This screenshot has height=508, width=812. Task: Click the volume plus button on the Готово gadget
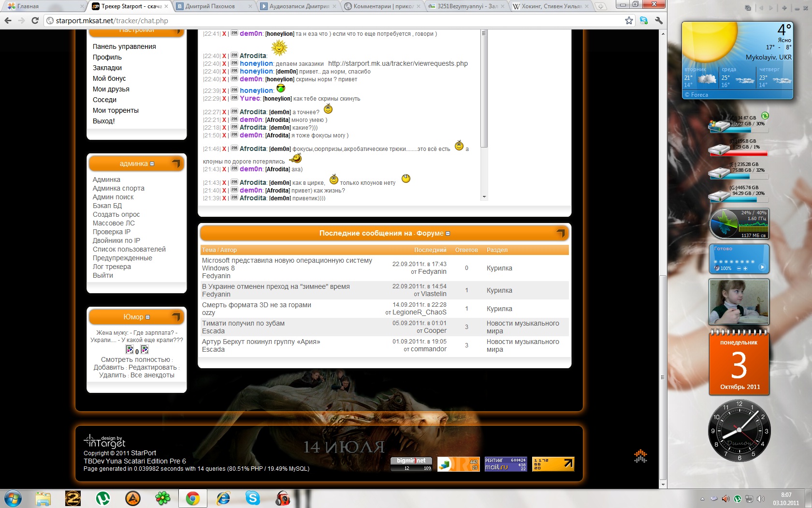point(745,268)
